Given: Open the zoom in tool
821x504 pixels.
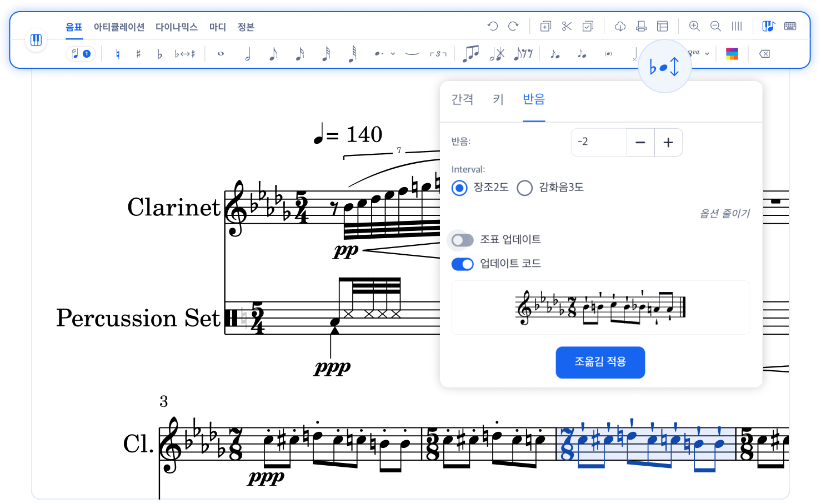Looking at the screenshot, I should click(694, 26).
